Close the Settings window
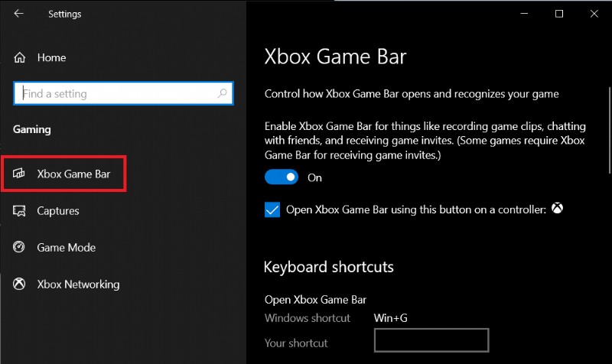The height and width of the screenshot is (364, 612). pos(594,14)
